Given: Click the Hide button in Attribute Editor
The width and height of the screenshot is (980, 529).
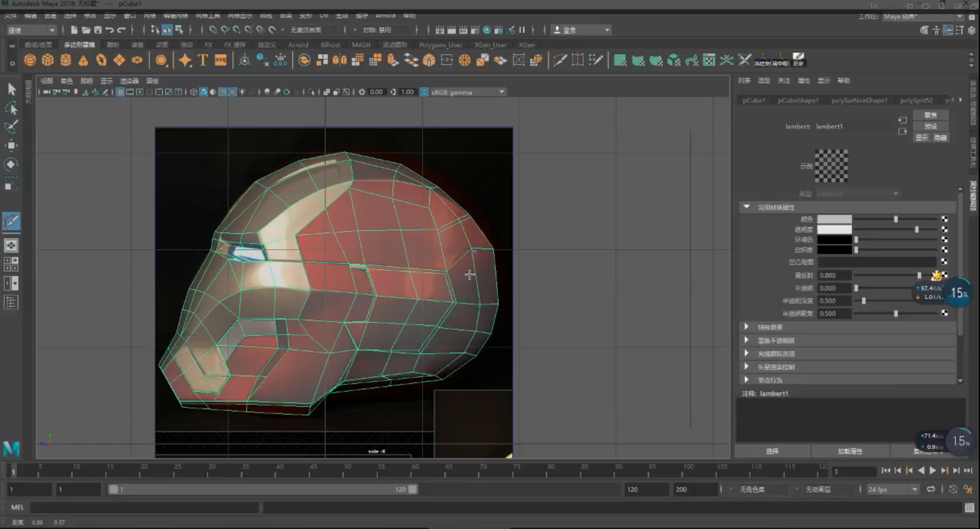Looking at the screenshot, I should click(941, 138).
